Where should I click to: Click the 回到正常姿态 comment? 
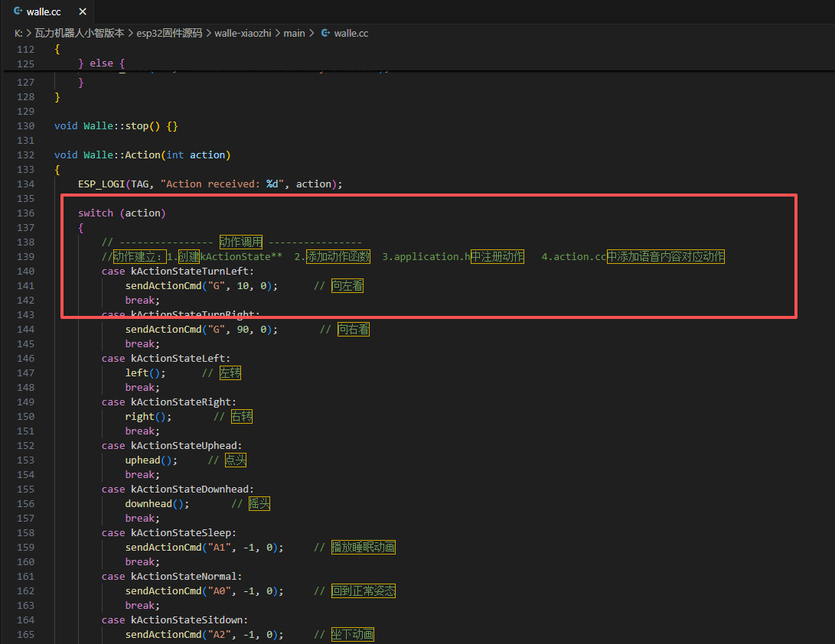364,591
